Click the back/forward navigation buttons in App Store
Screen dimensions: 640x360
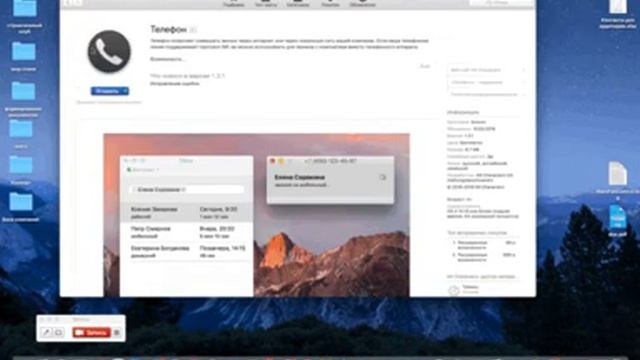click(72, 3)
